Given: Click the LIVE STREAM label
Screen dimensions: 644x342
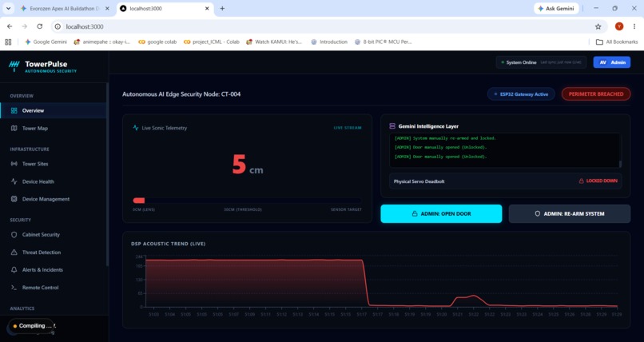Looking at the screenshot, I should tap(348, 128).
